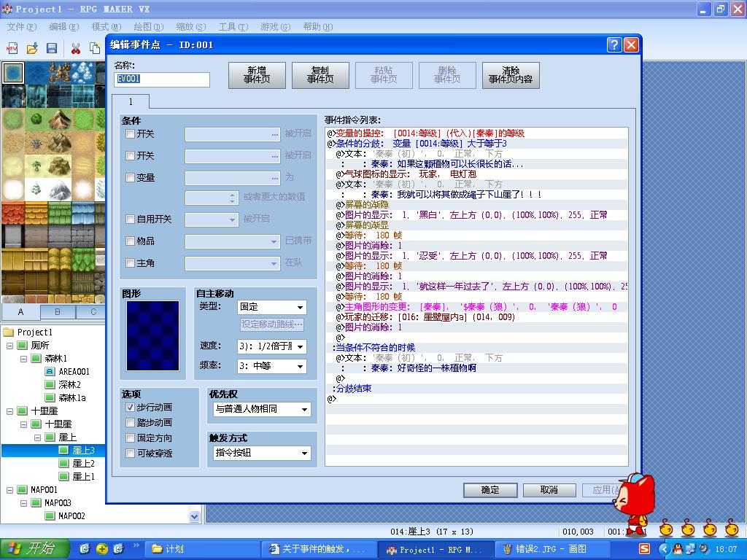Open the 帮助(H) menu
The width and height of the screenshot is (747, 560).
click(x=318, y=27)
